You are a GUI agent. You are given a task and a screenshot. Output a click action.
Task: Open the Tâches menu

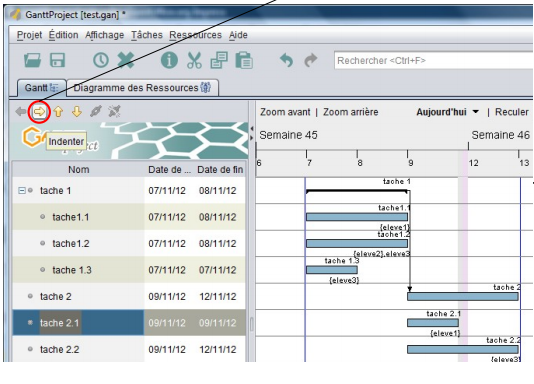[x=147, y=35]
